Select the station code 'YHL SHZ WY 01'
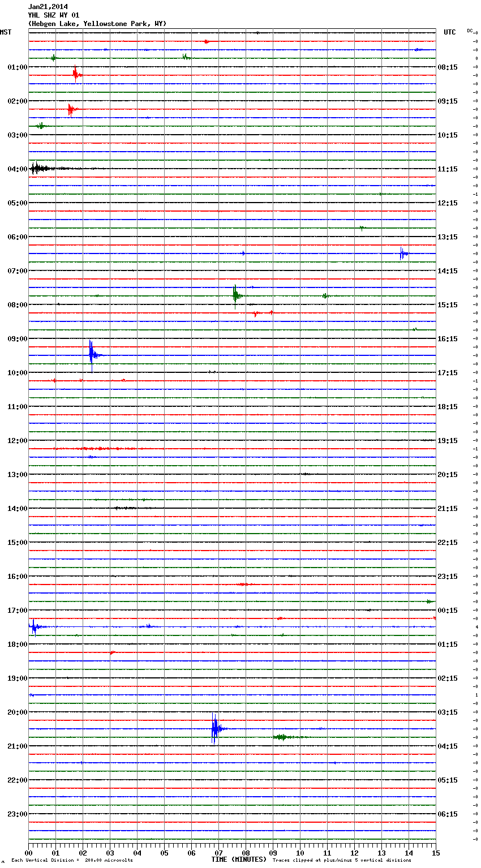Viewport: 481px width, 868px height. click(x=54, y=15)
